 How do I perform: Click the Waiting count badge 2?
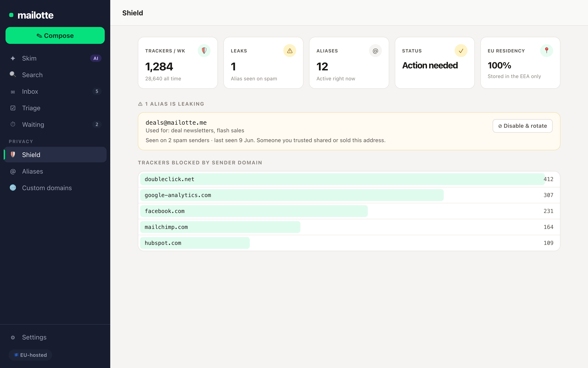(97, 124)
